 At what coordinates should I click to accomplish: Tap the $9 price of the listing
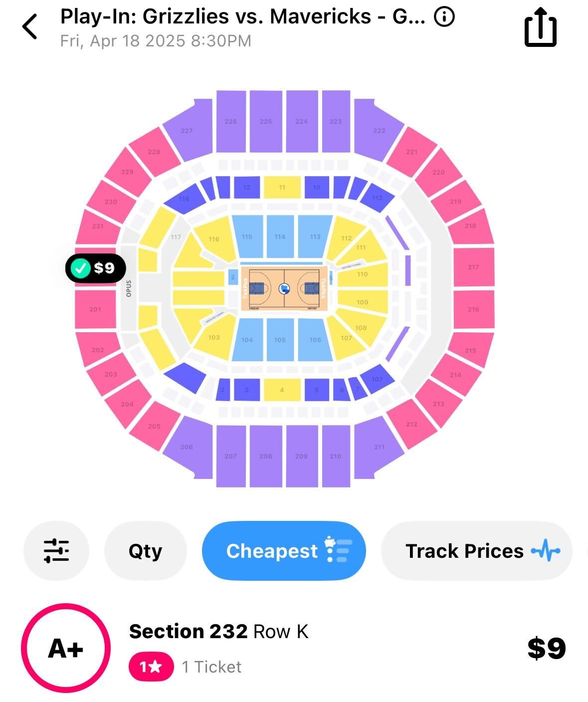pyautogui.click(x=547, y=648)
